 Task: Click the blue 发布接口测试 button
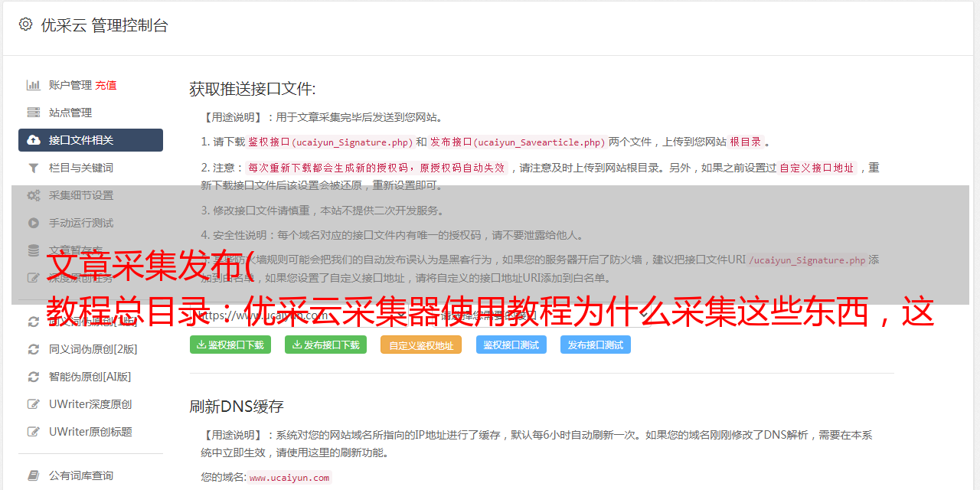pos(596,345)
